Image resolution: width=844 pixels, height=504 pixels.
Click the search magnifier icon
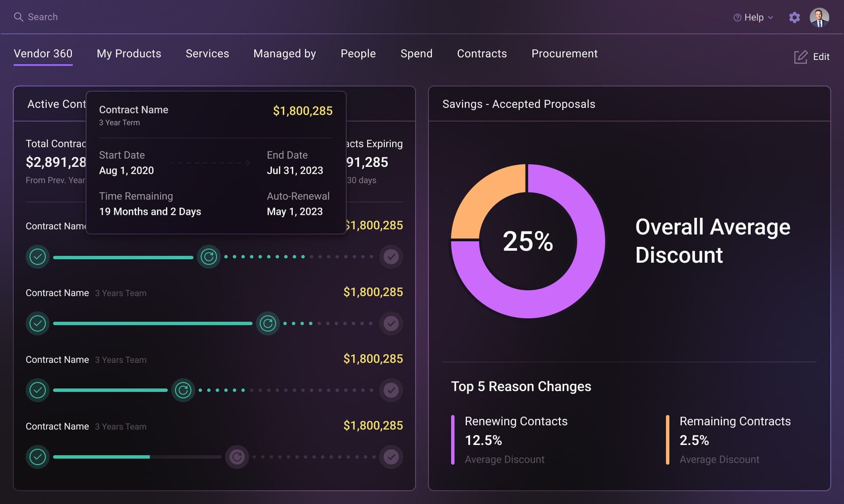pos(19,17)
